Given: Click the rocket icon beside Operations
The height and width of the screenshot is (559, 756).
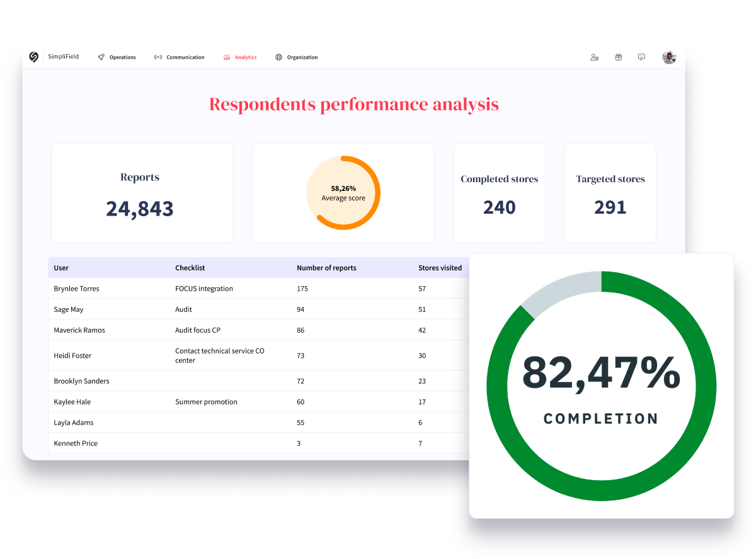Looking at the screenshot, I should tap(101, 57).
